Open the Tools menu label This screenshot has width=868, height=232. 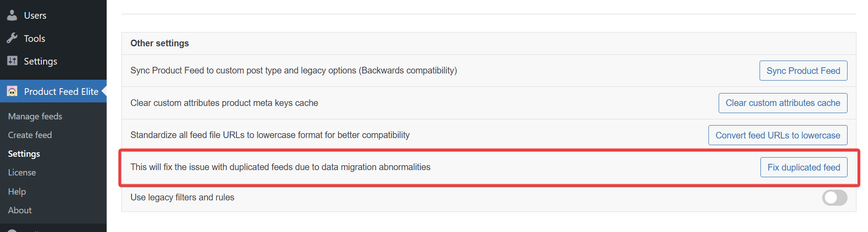pyautogui.click(x=35, y=39)
